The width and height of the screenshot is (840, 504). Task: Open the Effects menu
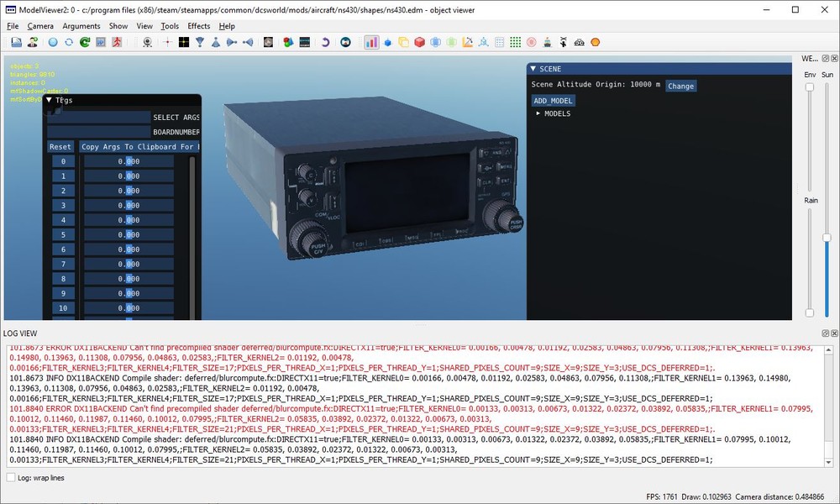click(199, 26)
